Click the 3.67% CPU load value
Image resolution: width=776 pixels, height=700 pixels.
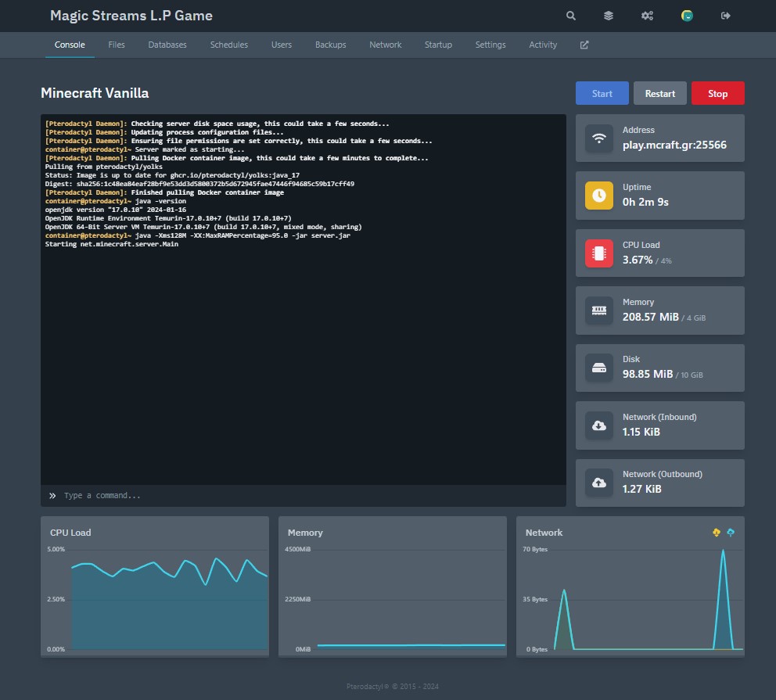638,260
